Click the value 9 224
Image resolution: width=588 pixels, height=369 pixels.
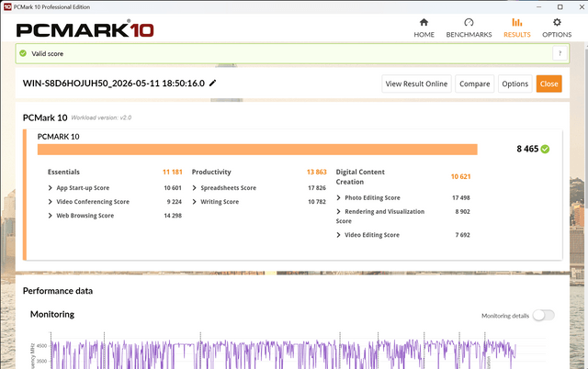174,202
